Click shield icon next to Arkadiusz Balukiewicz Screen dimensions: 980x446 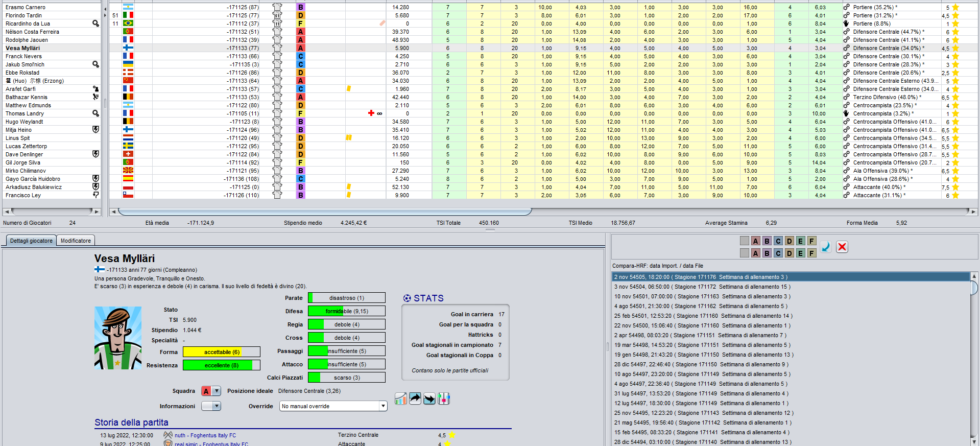[95, 187]
